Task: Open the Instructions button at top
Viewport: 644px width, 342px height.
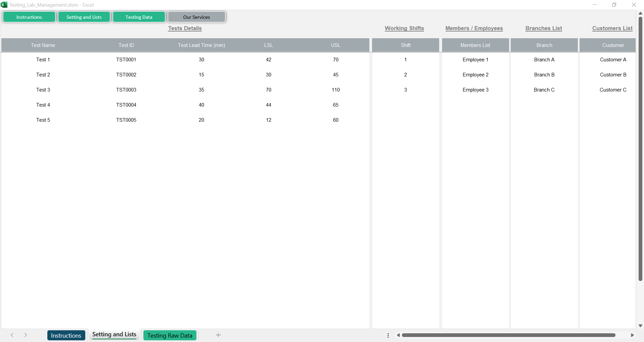Action: 29,17
